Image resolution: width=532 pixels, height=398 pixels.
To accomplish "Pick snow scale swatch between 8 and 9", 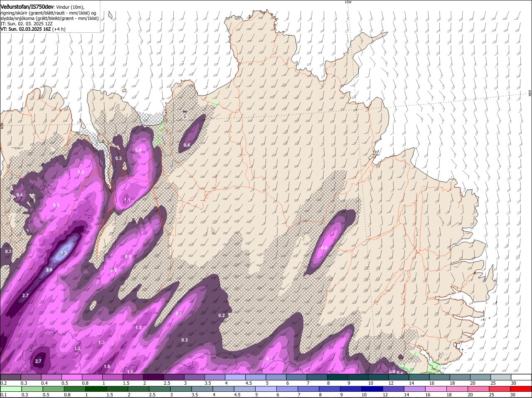I will click(x=337, y=377).
